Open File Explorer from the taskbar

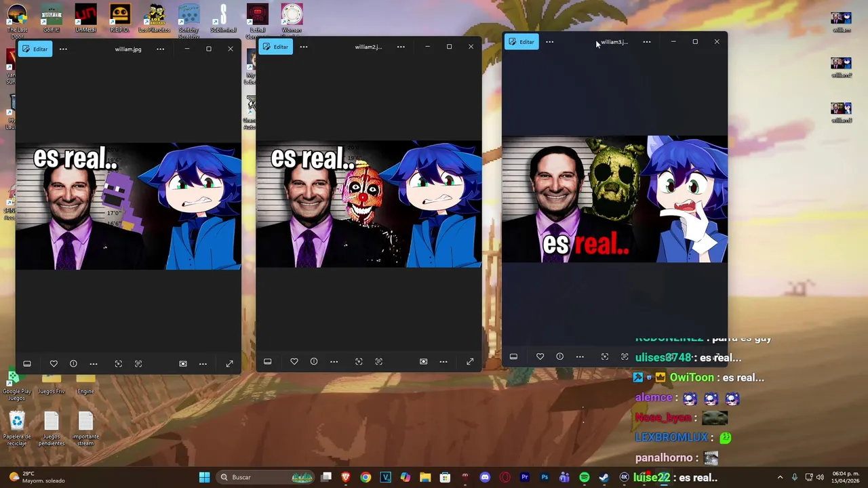click(425, 477)
